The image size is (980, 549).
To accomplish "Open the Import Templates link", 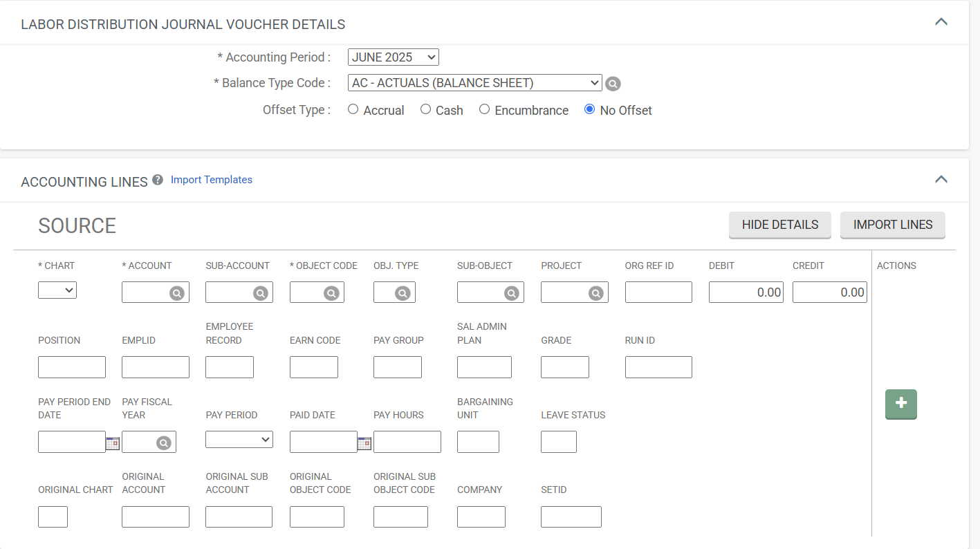I will 212,180.
